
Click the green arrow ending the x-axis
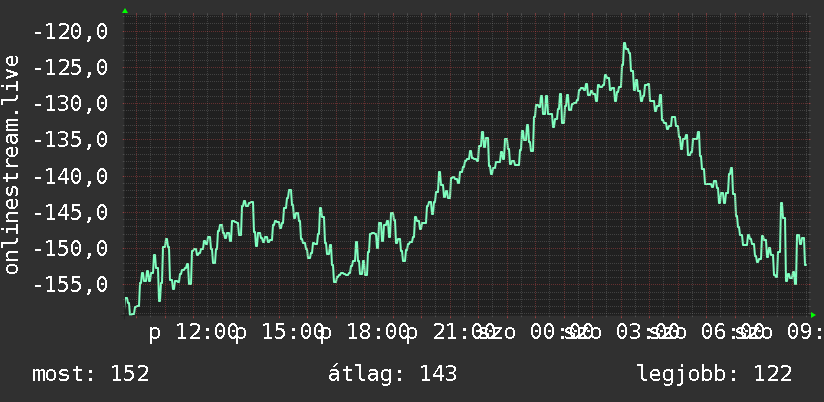[x=813, y=315]
